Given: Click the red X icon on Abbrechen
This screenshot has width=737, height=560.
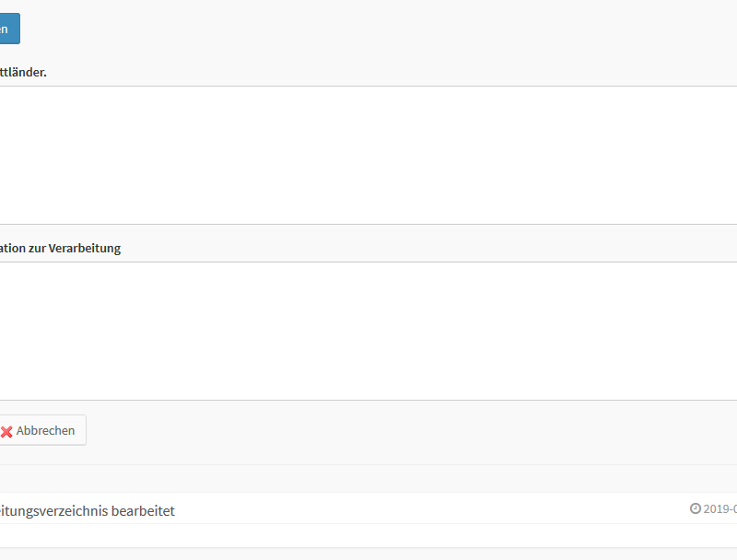Looking at the screenshot, I should 6,431.
